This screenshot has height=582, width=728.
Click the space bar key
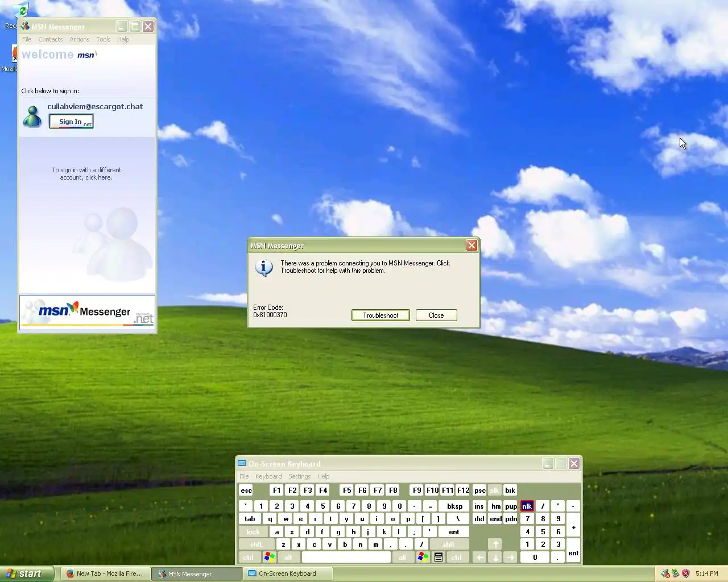tap(346, 557)
